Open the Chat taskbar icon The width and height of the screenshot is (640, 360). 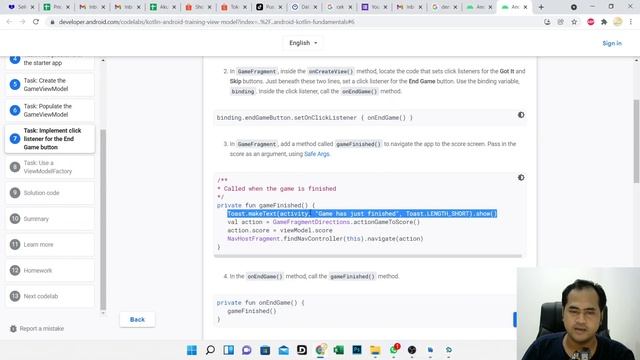pos(247,350)
